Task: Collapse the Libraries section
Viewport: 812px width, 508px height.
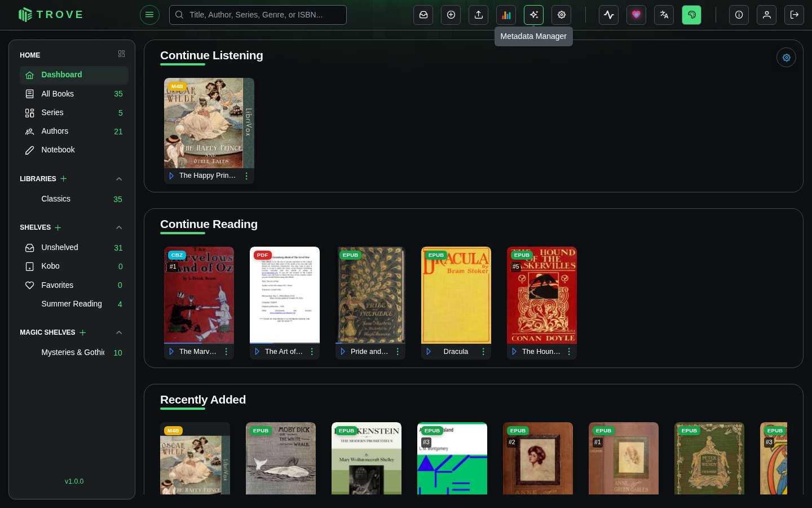Action: tap(119, 179)
